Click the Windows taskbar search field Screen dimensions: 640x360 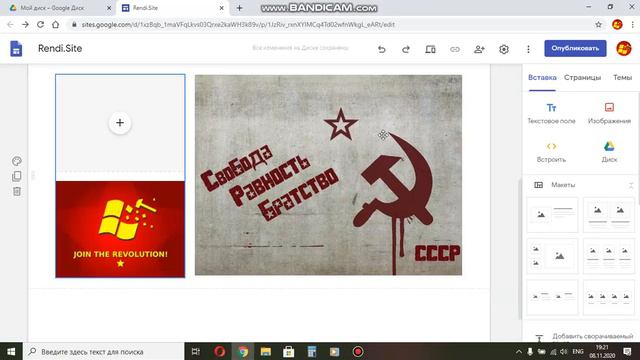pos(104,351)
